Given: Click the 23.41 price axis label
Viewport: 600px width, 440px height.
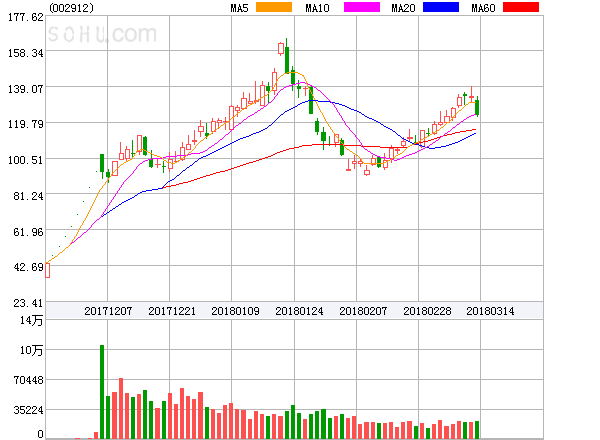Looking at the screenshot, I should click(28, 303).
